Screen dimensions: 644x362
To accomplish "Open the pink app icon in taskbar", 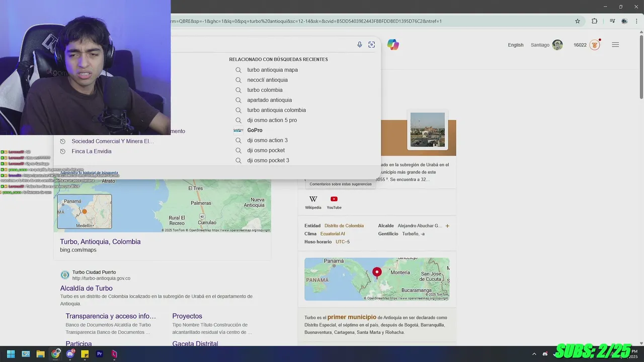I will [114, 354].
